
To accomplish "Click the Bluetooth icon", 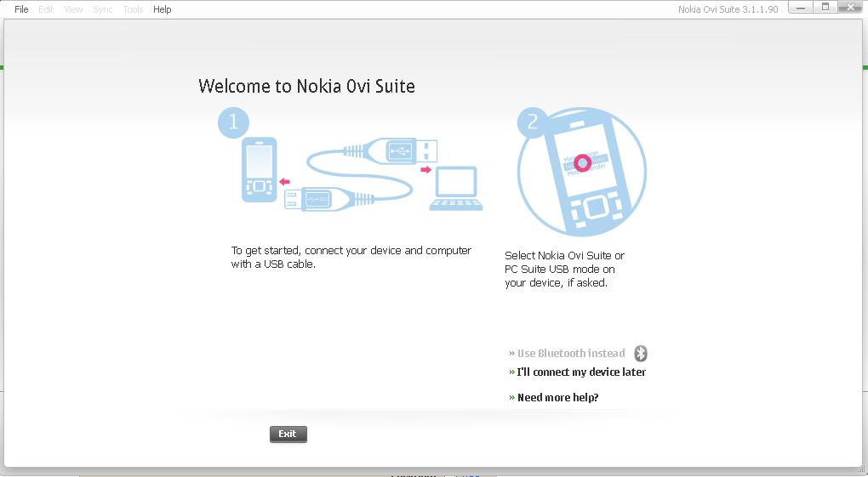I will click(x=641, y=353).
